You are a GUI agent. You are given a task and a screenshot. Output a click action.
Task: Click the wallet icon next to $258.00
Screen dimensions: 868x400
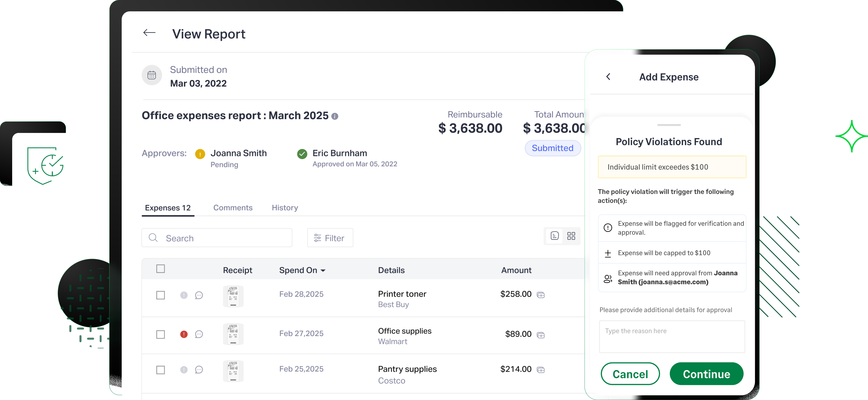coord(541,295)
